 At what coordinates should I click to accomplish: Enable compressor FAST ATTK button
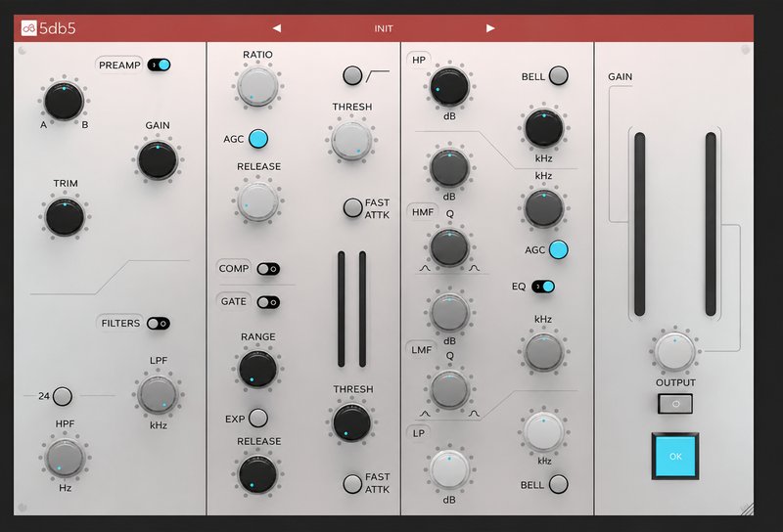[x=352, y=207]
